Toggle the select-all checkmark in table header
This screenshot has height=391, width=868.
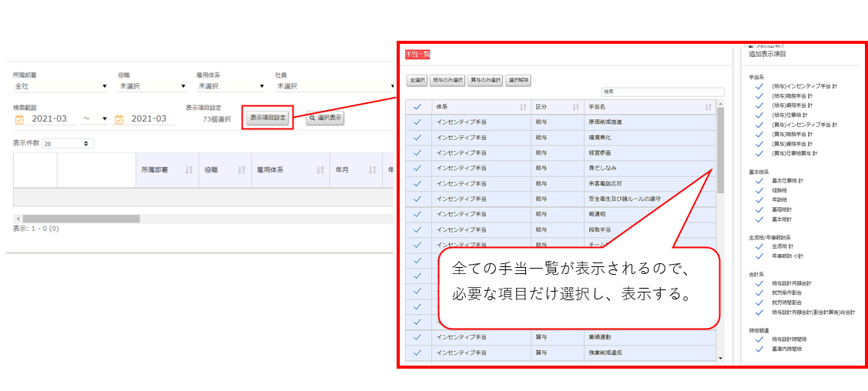click(x=417, y=107)
